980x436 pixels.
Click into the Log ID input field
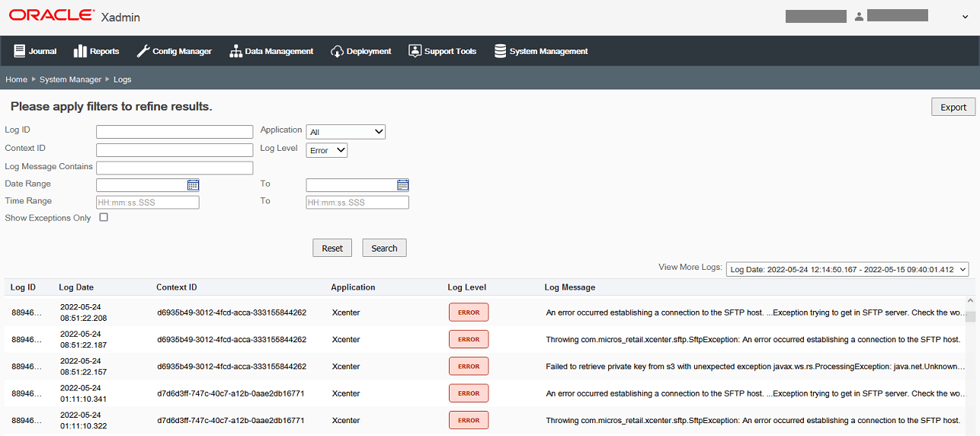point(175,132)
